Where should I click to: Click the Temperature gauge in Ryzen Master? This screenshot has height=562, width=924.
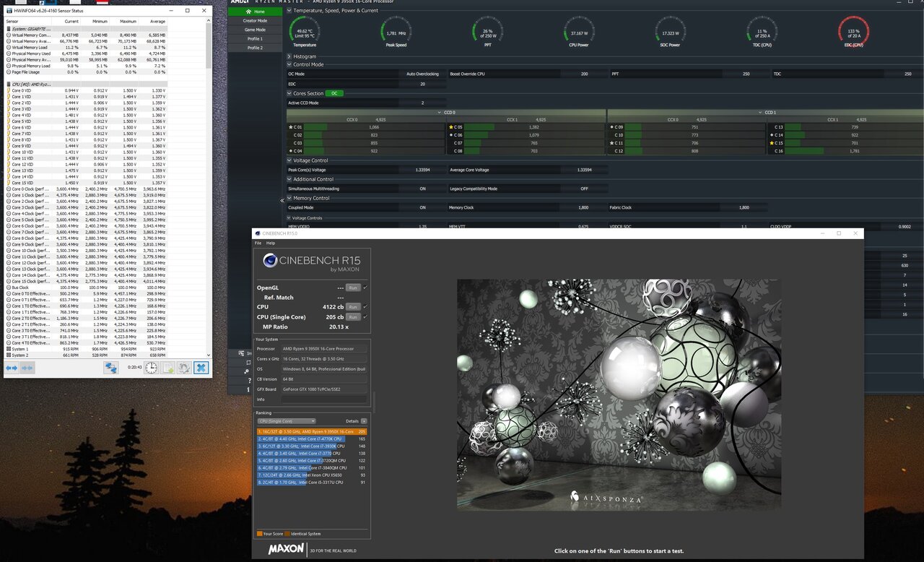tap(304, 31)
